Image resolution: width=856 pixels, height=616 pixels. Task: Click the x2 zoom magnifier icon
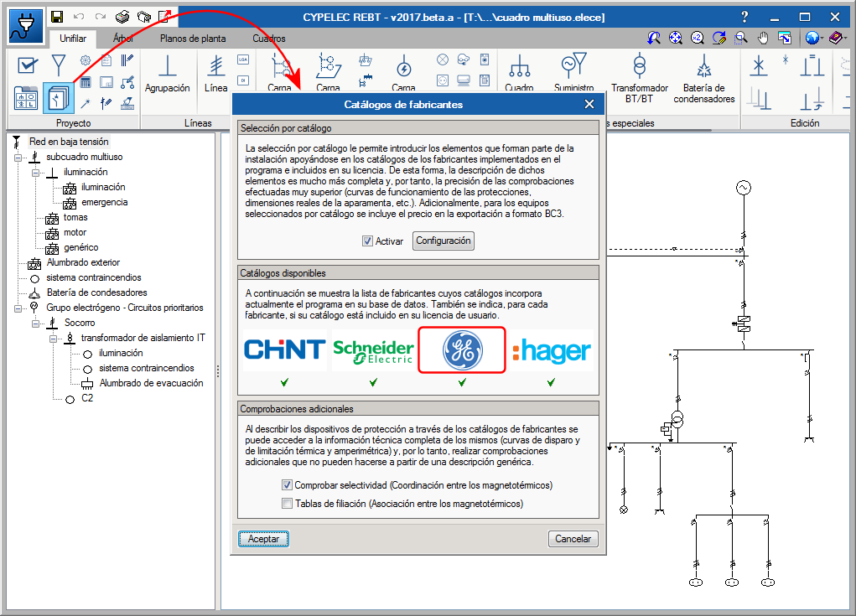click(x=698, y=38)
